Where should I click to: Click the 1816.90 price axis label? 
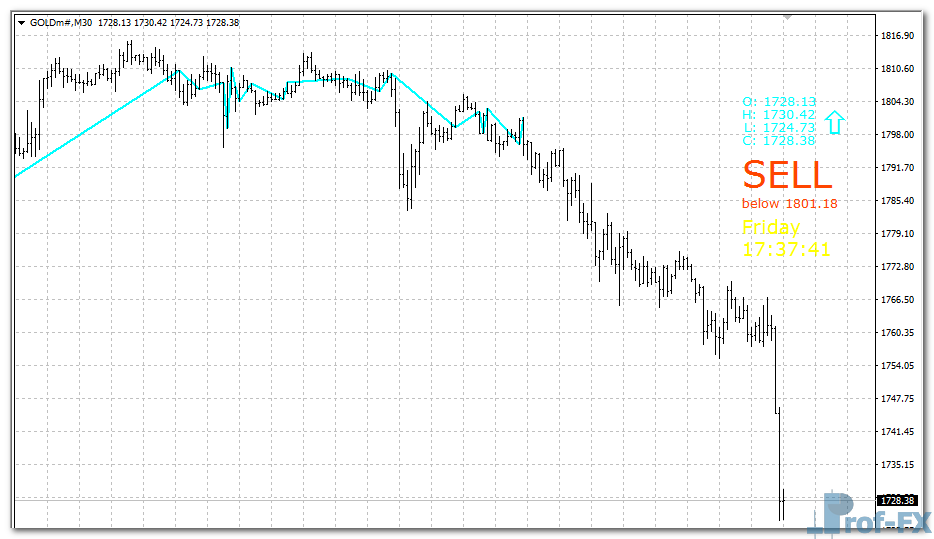[x=897, y=36]
